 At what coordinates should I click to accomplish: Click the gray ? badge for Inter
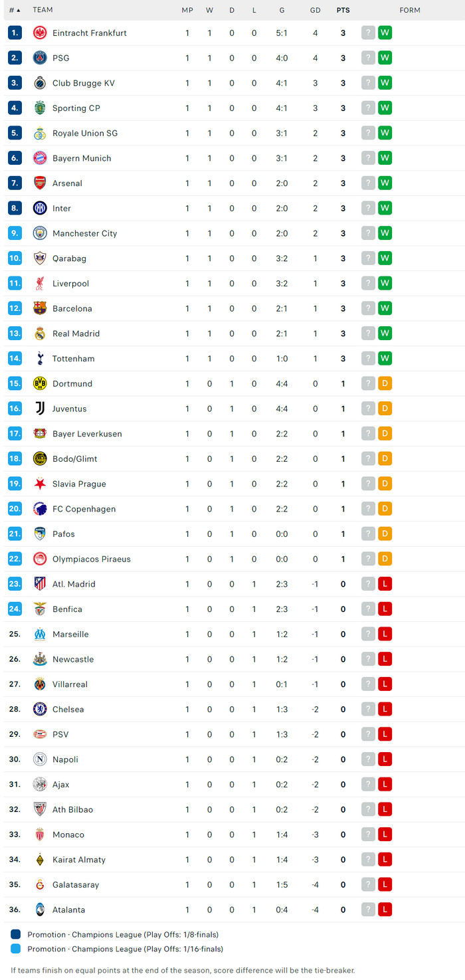pyautogui.click(x=368, y=209)
